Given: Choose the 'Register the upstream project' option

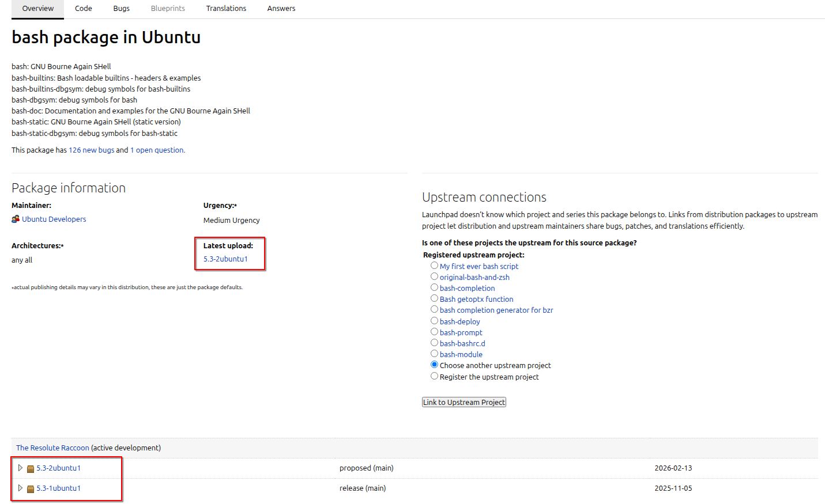Looking at the screenshot, I should click(434, 376).
